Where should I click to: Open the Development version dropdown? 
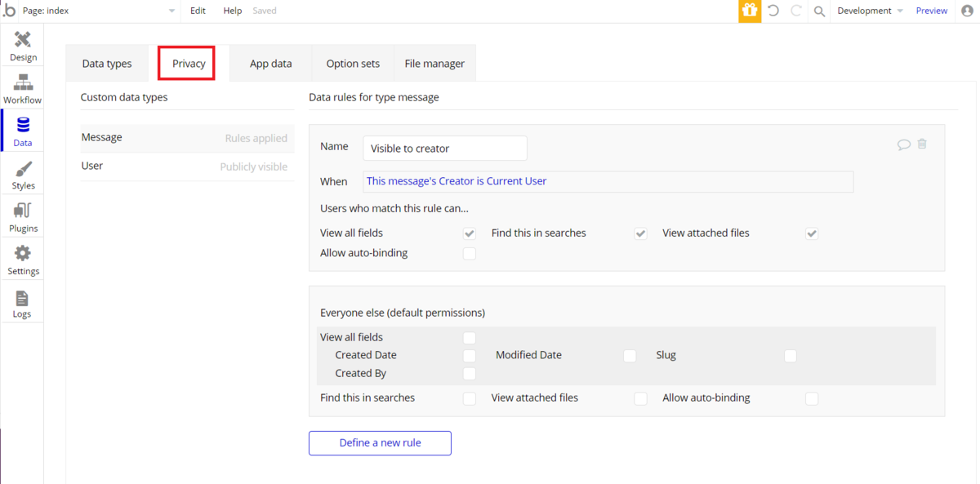[x=870, y=11]
